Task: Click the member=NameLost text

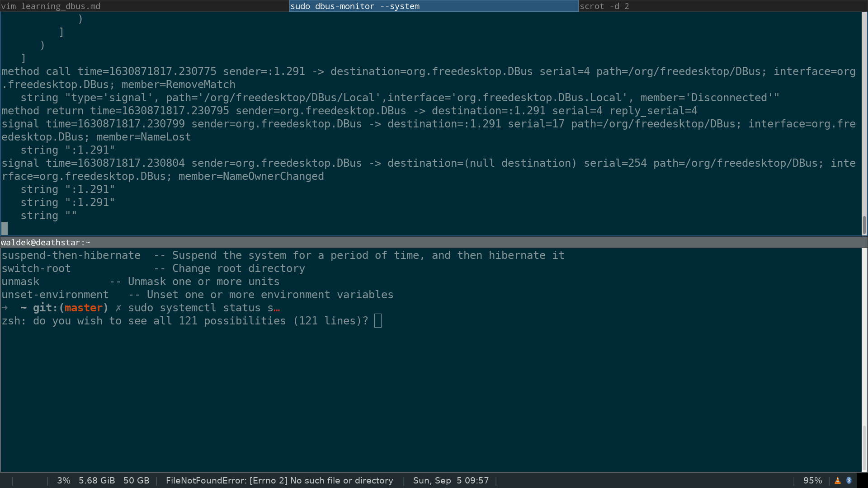Action: pos(144,137)
